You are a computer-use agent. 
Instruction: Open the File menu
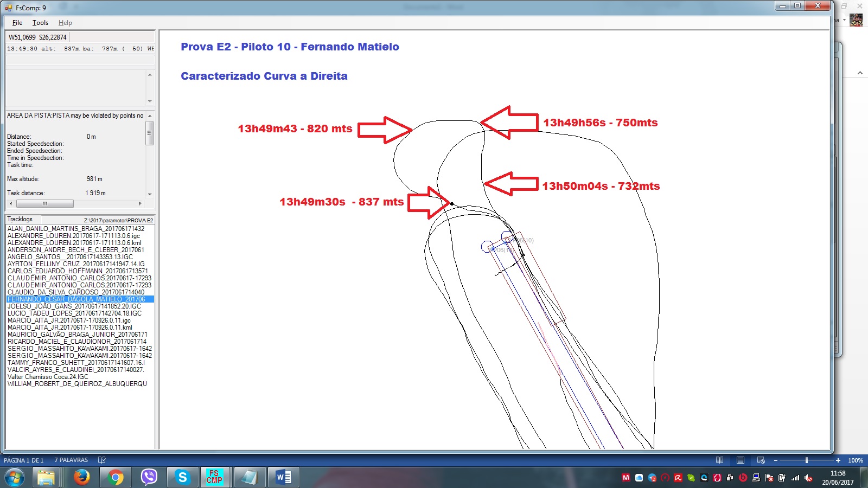17,23
